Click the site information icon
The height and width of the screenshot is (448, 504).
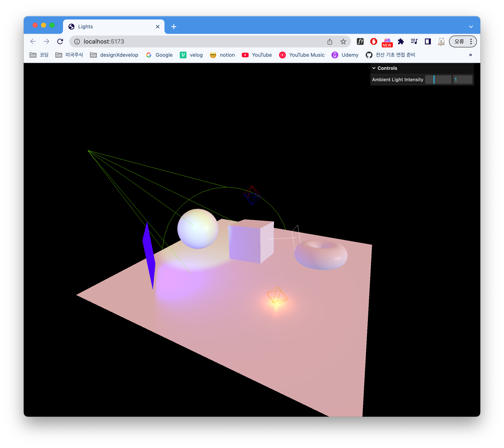coord(77,41)
